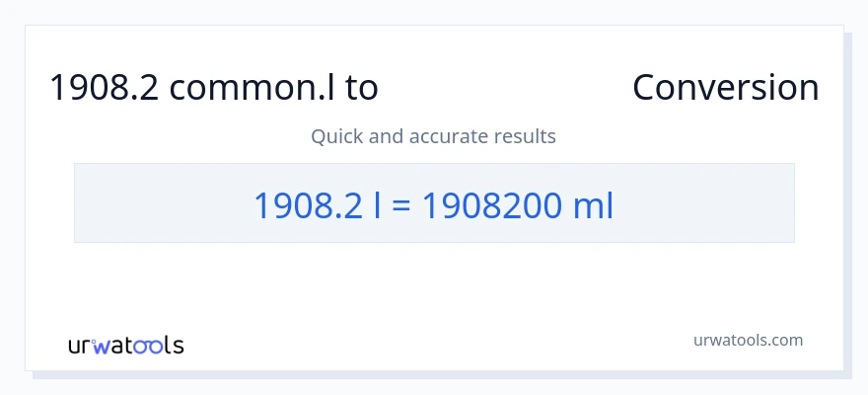Click the word 'and' in the subtitle
Image resolution: width=868 pixels, height=395 pixels.
point(385,136)
